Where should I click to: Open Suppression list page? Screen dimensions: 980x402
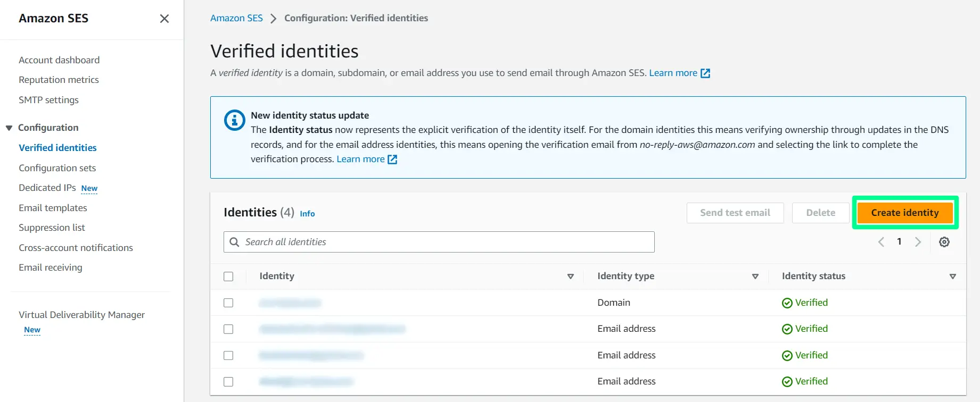52,228
